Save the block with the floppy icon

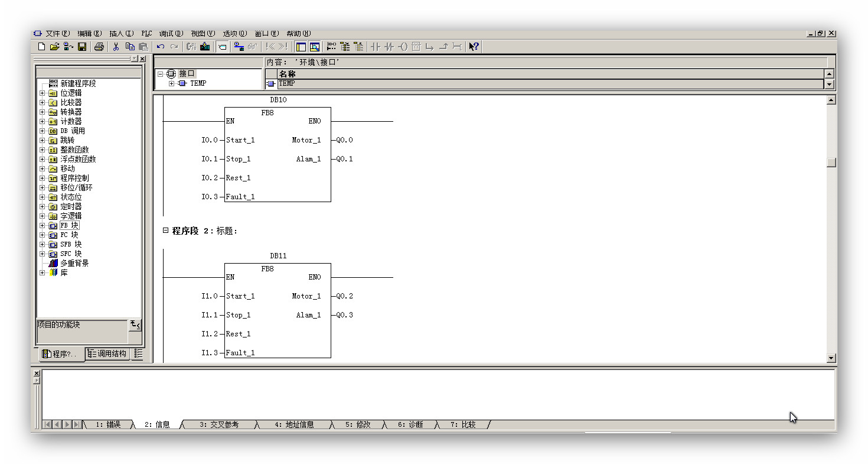82,47
